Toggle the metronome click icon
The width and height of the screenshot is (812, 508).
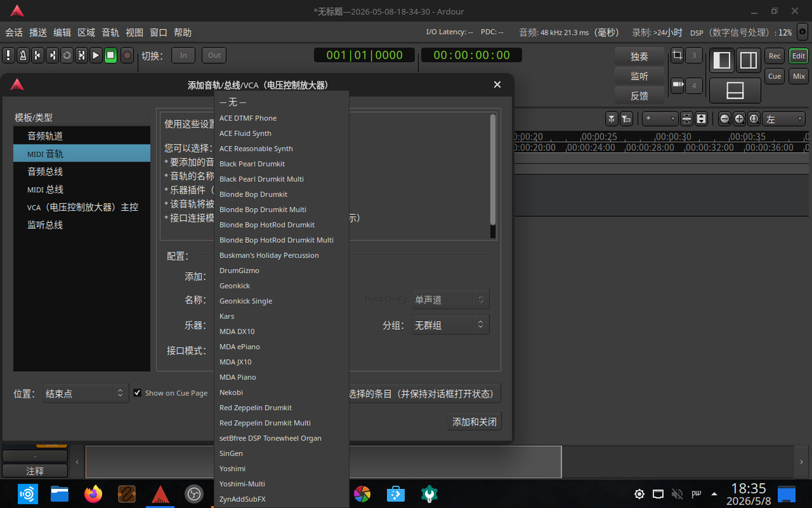point(22,55)
